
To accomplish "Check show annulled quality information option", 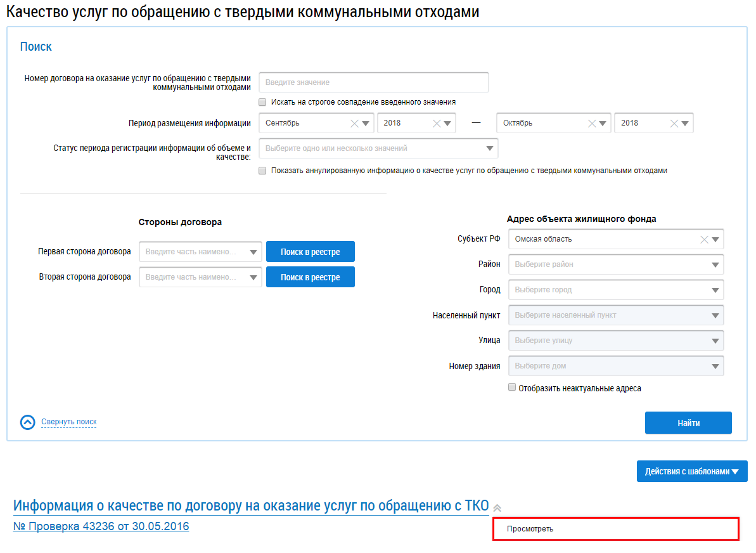I will point(262,171).
